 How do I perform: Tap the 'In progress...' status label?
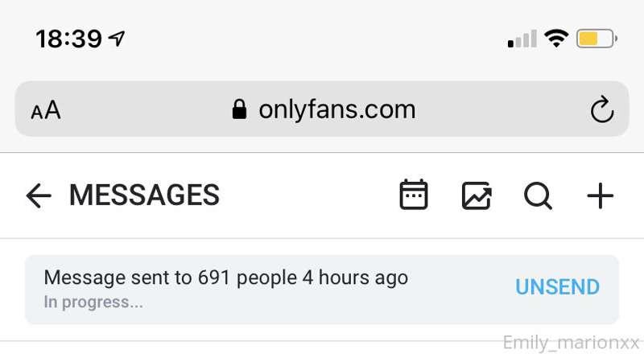click(x=93, y=302)
